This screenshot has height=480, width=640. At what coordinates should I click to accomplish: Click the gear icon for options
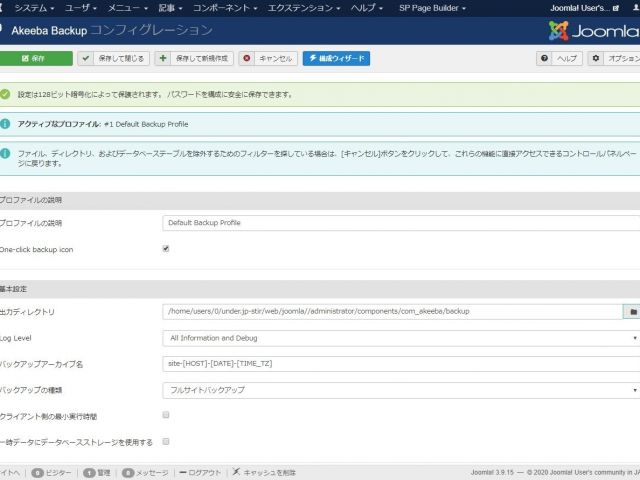(596, 58)
